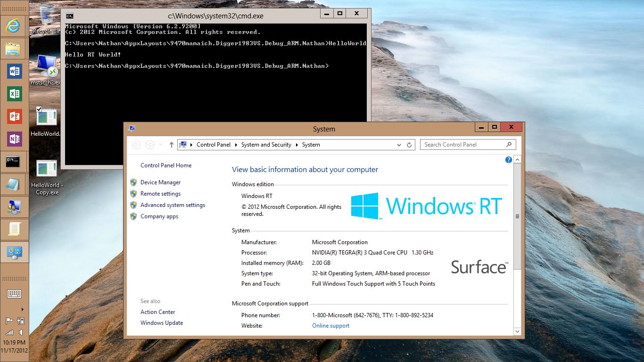Click 'Hello RT World!' output in cmd
This screenshot has width=644, height=362.
[x=93, y=55]
